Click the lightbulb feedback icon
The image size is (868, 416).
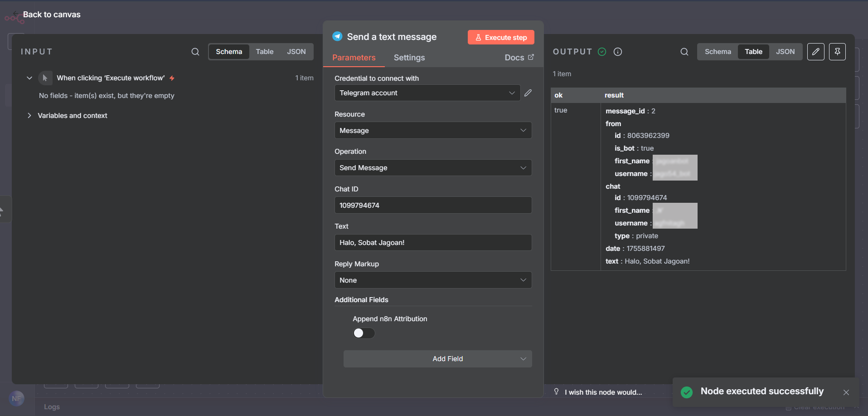coord(556,392)
